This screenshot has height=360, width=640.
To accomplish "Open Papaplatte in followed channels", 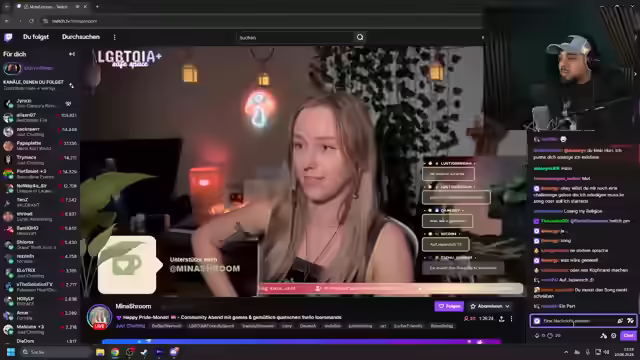I will click(40, 146).
